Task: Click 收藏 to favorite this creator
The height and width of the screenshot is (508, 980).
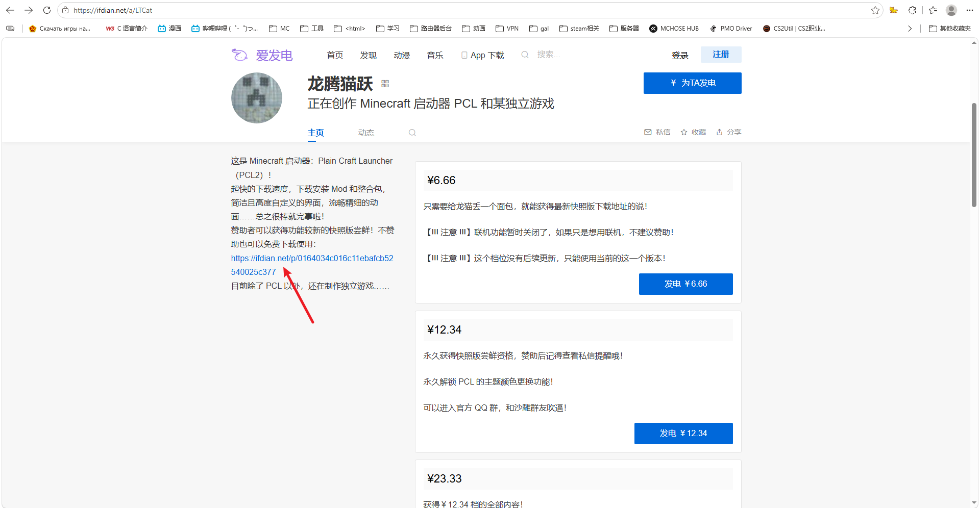Action: pyautogui.click(x=693, y=132)
